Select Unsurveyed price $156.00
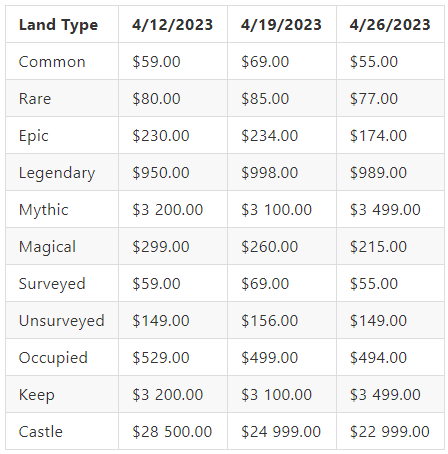The image size is (448, 454). [x=269, y=321]
